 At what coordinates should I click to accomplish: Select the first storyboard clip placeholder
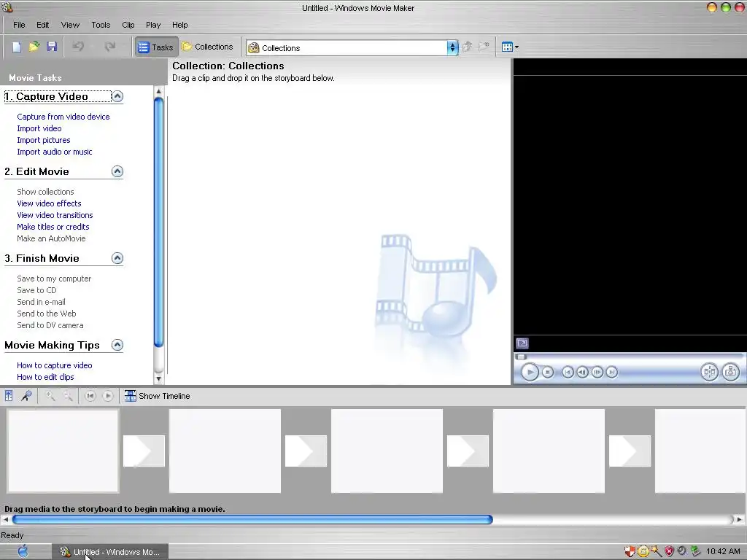point(63,451)
